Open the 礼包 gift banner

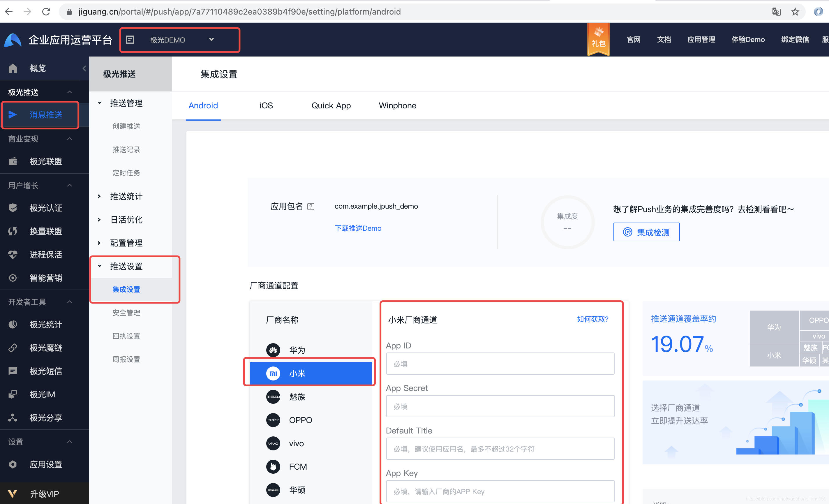pyautogui.click(x=598, y=39)
